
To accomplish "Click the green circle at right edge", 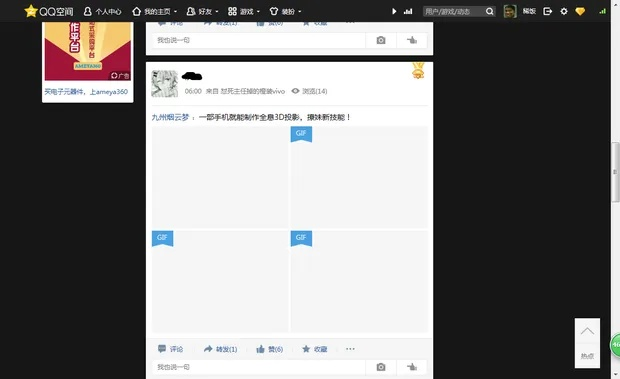I will click(615, 345).
